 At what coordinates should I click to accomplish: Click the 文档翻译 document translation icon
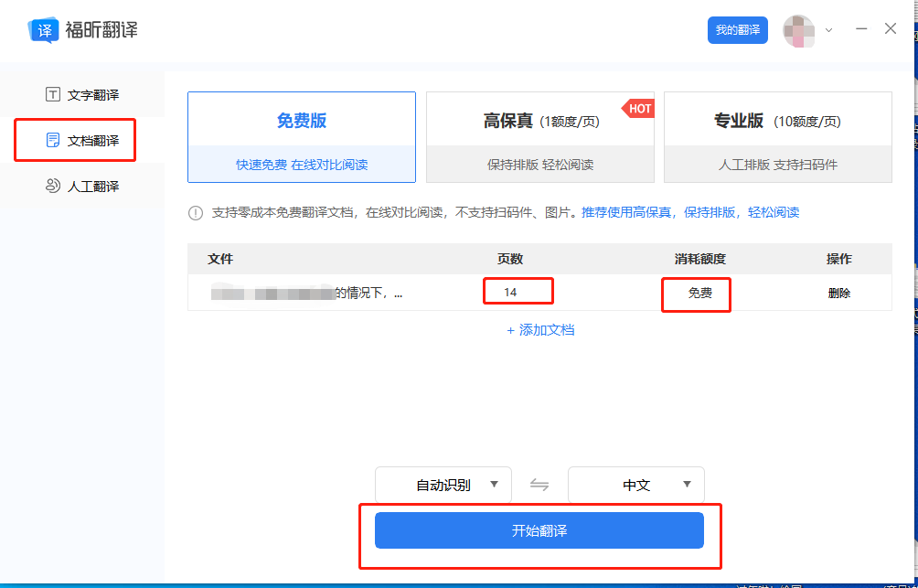[52, 140]
